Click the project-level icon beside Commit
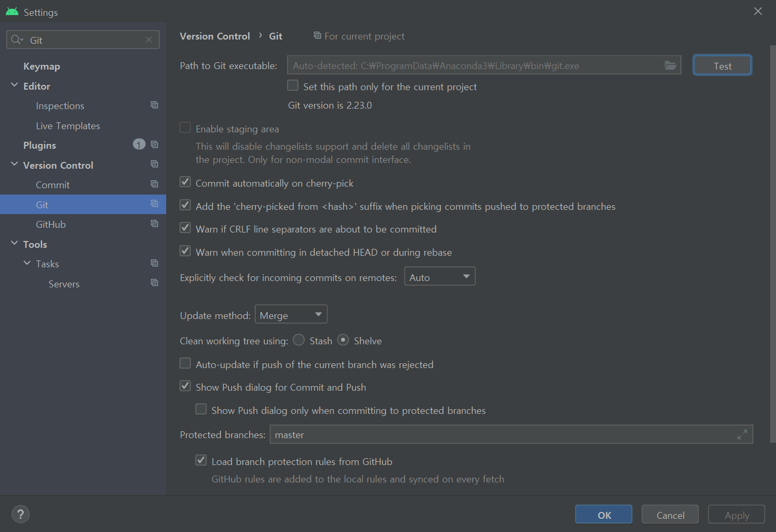Viewport: 776px width, 532px height. [155, 184]
